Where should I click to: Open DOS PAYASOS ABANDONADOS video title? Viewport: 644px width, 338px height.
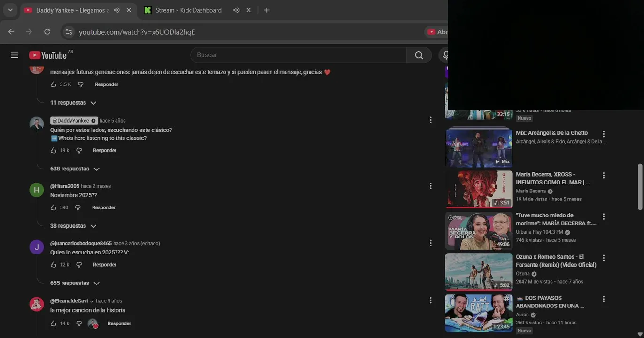click(x=550, y=302)
